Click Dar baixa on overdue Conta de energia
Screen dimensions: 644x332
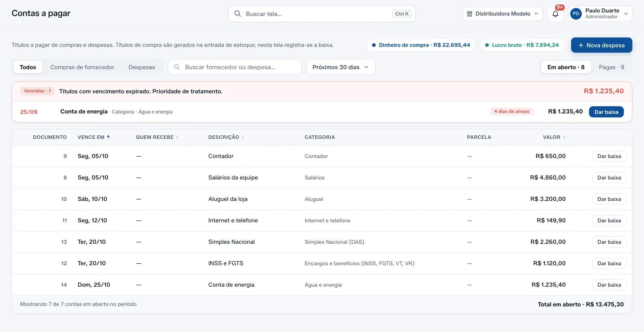pyautogui.click(x=606, y=112)
